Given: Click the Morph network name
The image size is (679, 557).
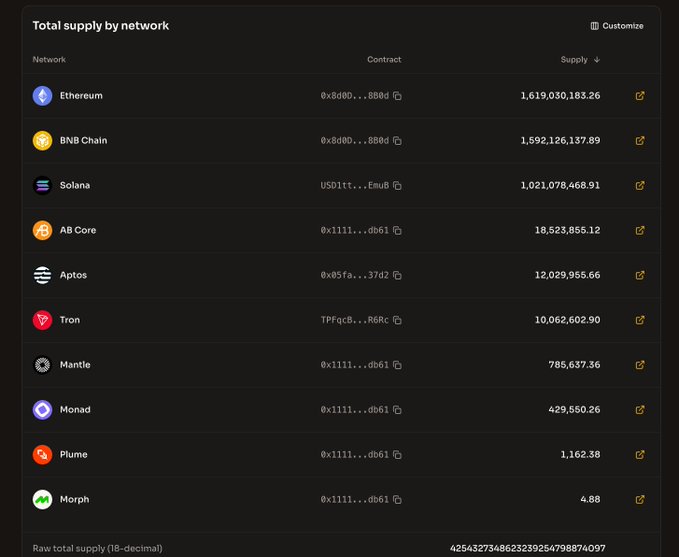Looking at the screenshot, I should click(x=74, y=499).
